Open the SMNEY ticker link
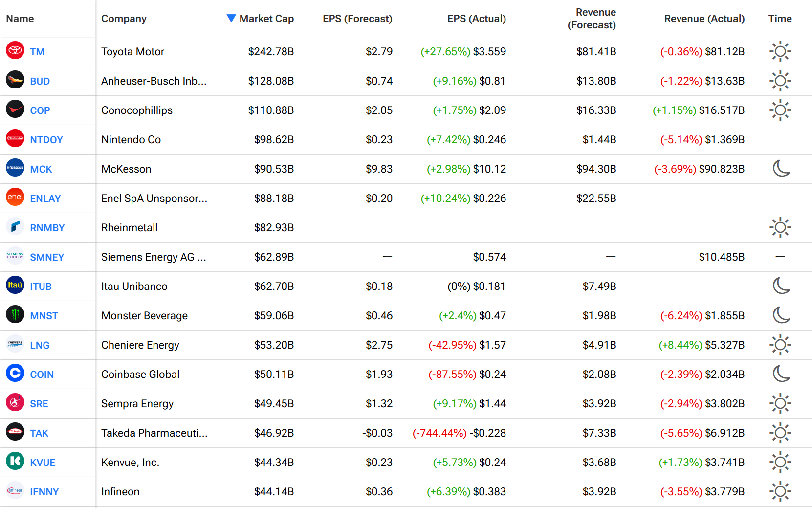The width and height of the screenshot is (812, 508). (47, 257)
